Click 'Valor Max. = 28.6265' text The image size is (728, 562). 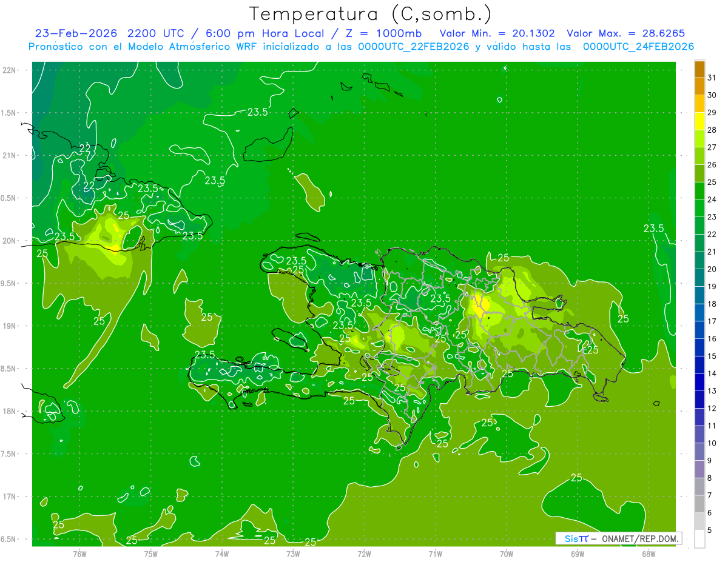(x=625, y=33)
